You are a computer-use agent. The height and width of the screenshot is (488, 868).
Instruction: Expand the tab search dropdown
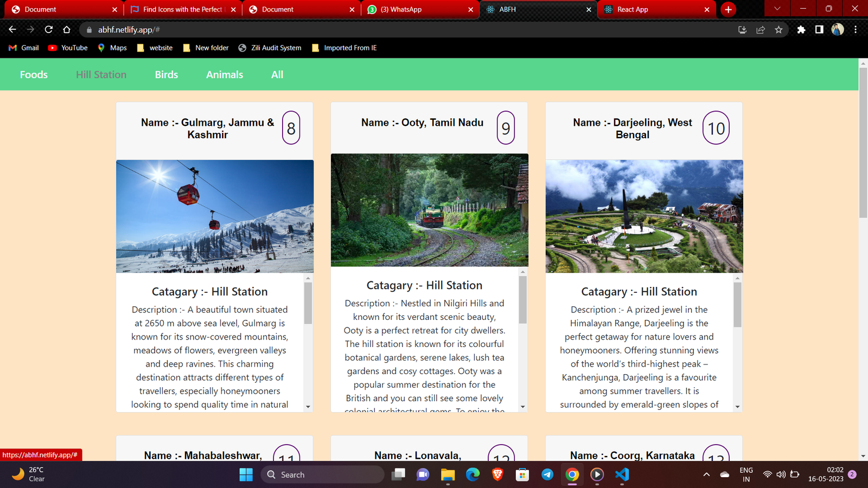tap(777, 9)
